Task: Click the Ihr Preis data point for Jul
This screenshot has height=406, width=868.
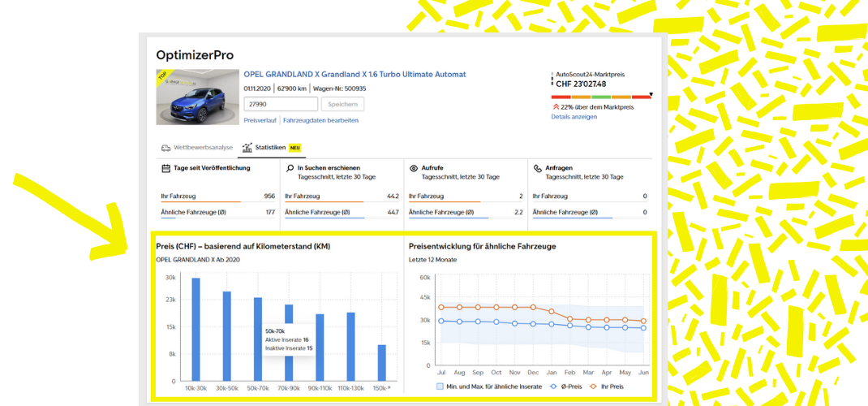Action: tap(441, 307)
